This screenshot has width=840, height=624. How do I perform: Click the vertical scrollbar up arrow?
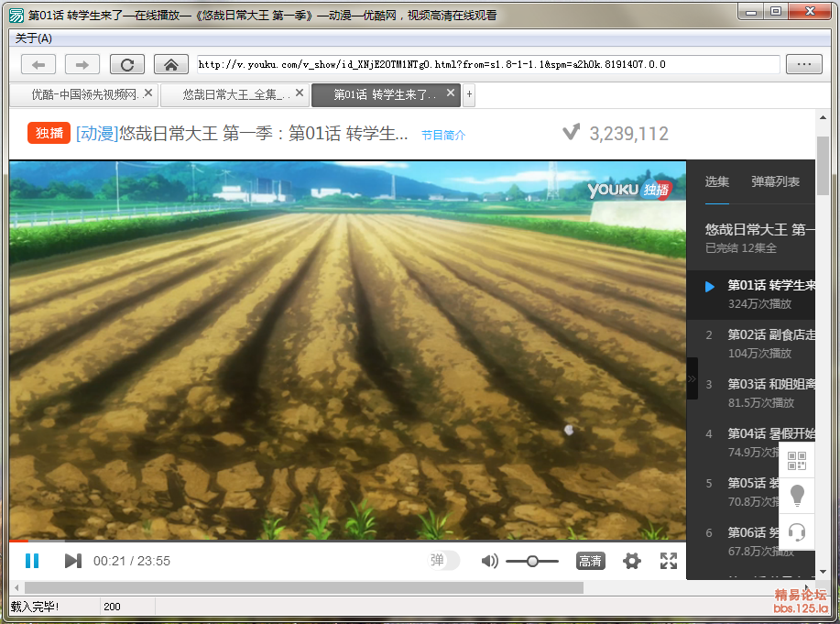click(x=823, y=117)
